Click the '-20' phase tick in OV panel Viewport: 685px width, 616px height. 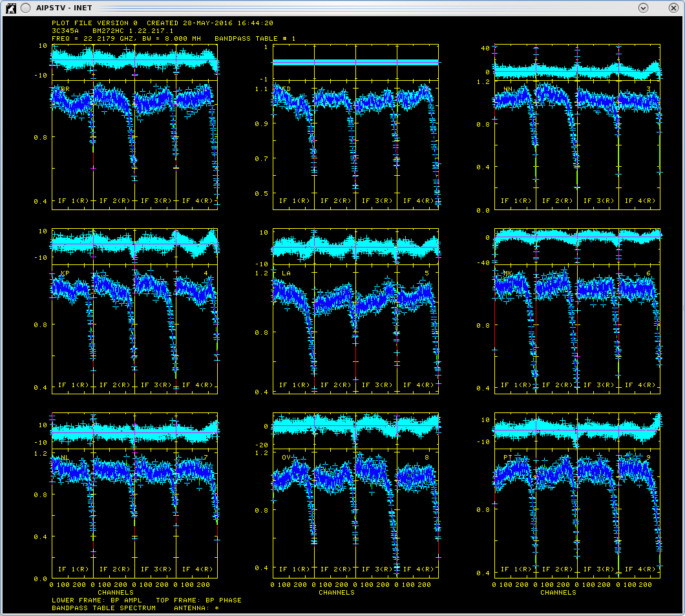tap(262, 445)
